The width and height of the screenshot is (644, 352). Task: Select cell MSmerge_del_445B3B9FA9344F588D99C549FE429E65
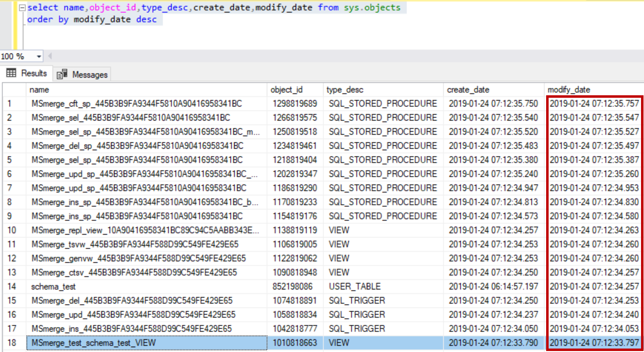(147, 301)
